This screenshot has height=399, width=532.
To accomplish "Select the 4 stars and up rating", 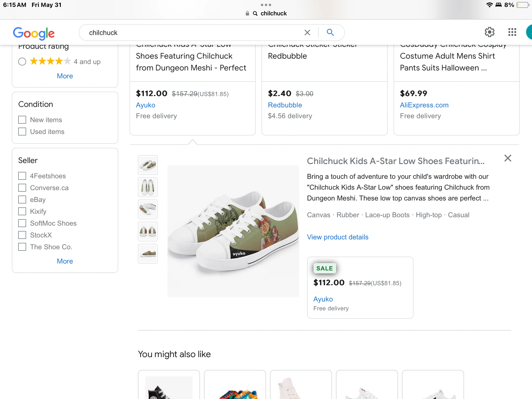I will click(x=22, y=62).
